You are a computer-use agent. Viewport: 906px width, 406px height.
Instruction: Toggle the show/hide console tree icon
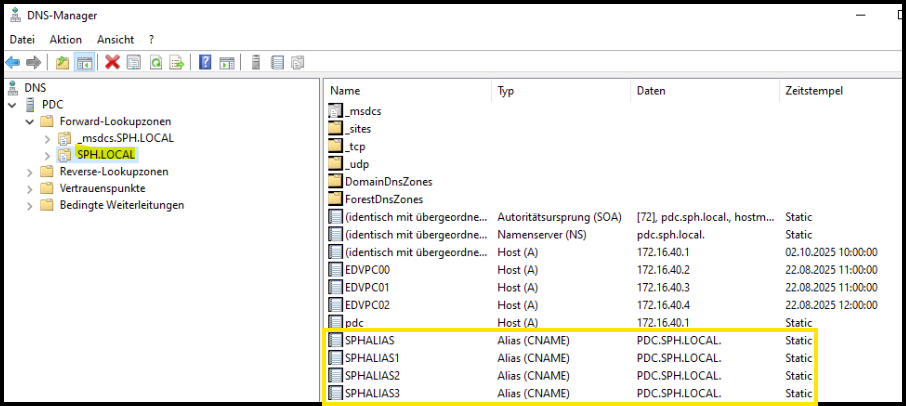(x=85, y=63)
